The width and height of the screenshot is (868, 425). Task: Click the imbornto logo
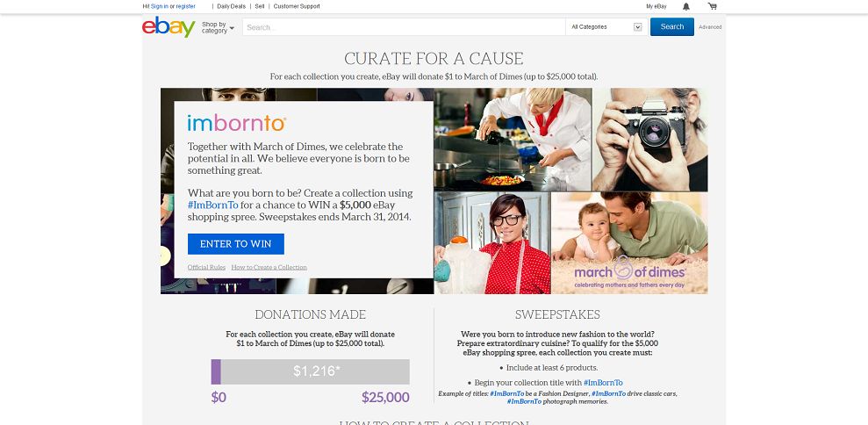tap(236, 123)
